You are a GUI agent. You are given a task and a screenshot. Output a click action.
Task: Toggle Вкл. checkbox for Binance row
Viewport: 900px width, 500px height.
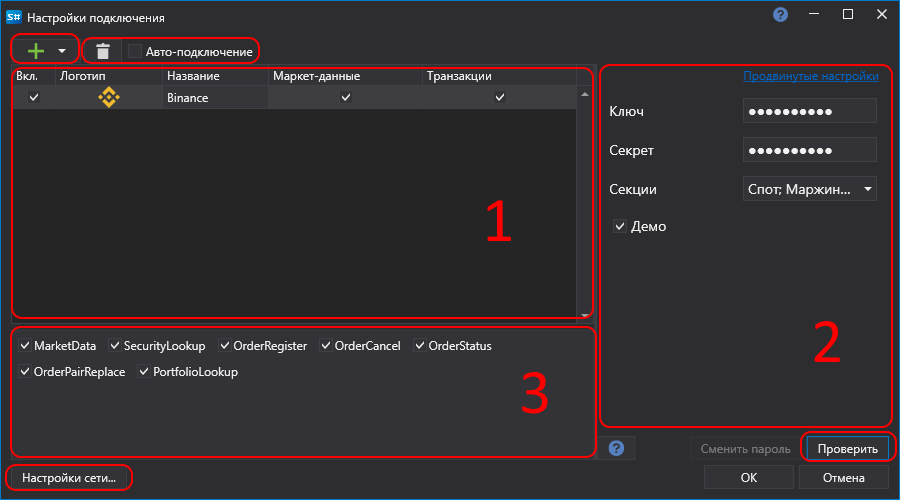pyautogui.click(x=34, y=97)
